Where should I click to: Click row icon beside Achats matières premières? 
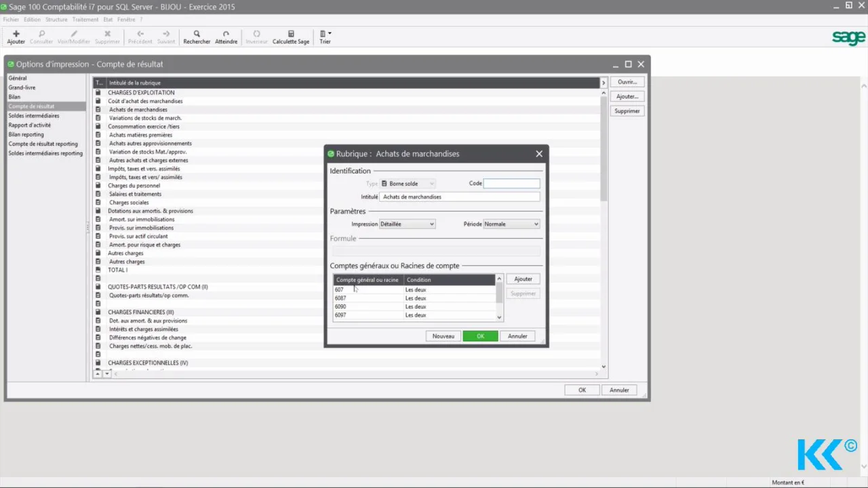[98, 135]
